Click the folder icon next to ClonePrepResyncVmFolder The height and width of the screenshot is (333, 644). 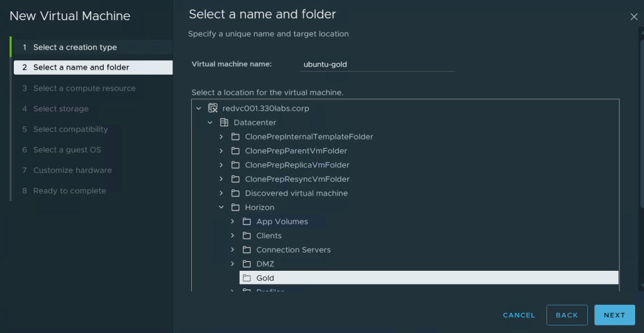(235, 179)
